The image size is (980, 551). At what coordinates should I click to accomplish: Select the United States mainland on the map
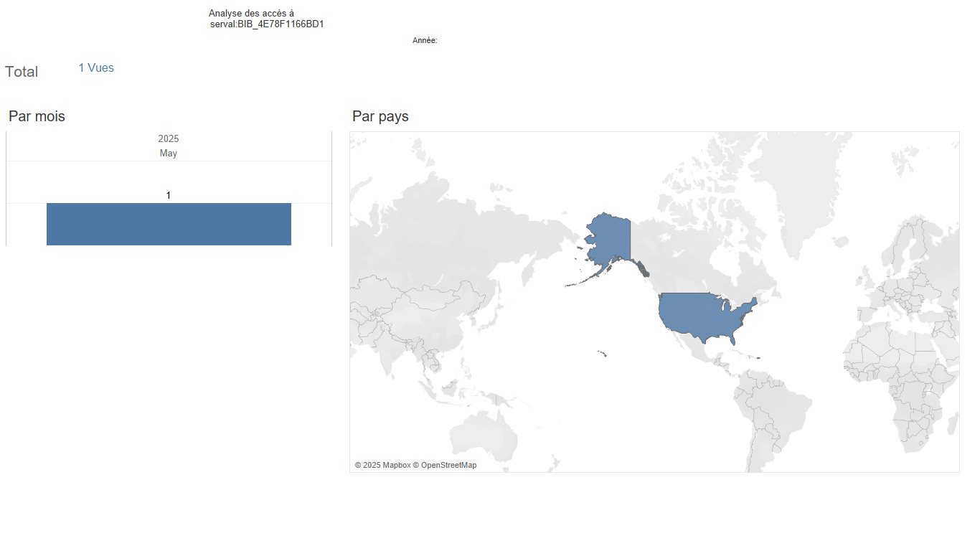pos(703,316)
